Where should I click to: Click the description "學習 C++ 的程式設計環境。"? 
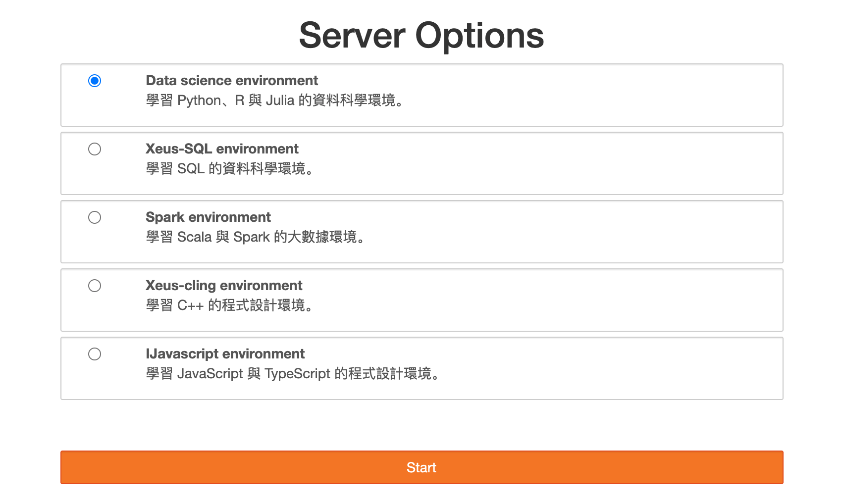pos(230,305)
